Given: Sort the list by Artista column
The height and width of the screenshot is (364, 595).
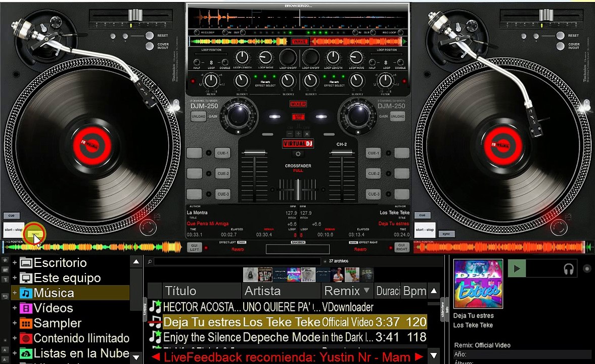Looking at the screenshot, I should (281, 291).
